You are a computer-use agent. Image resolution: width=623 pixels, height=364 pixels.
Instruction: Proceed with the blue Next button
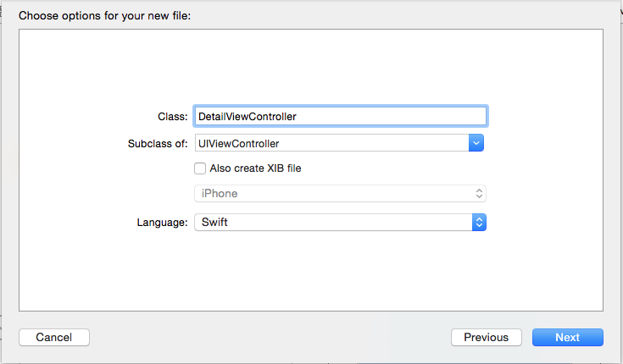(x=567, y=337)
